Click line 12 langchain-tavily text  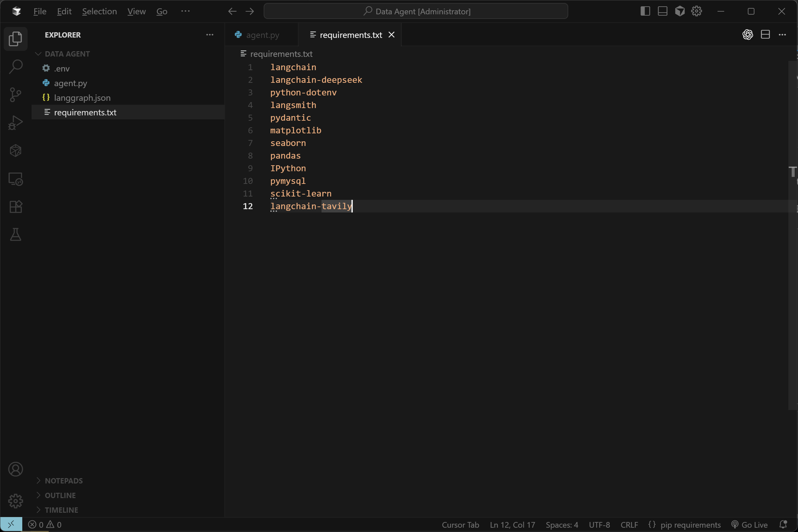coord(311,206)
